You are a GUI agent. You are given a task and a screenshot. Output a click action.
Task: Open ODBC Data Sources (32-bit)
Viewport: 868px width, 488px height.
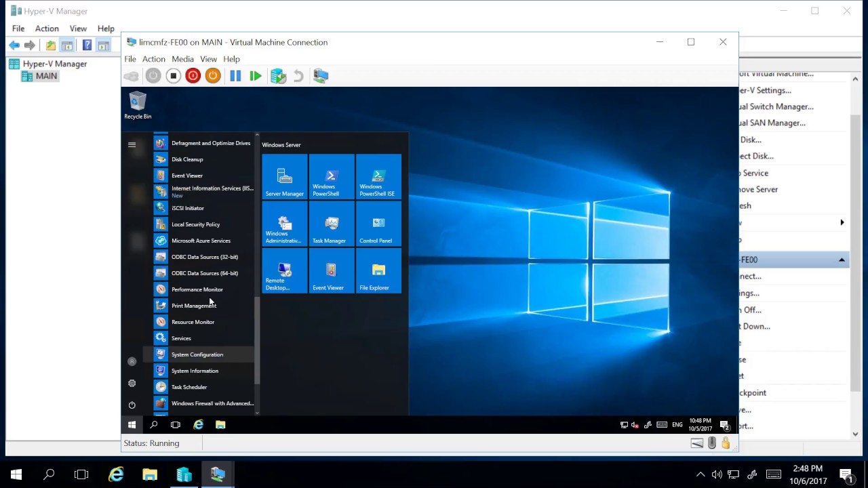tap(203, 257)
